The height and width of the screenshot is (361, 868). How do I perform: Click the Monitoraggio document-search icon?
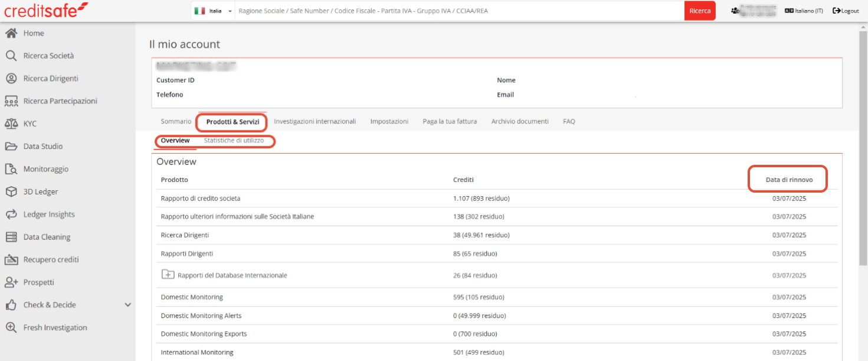pyautogui.click(x=11, y=169)
